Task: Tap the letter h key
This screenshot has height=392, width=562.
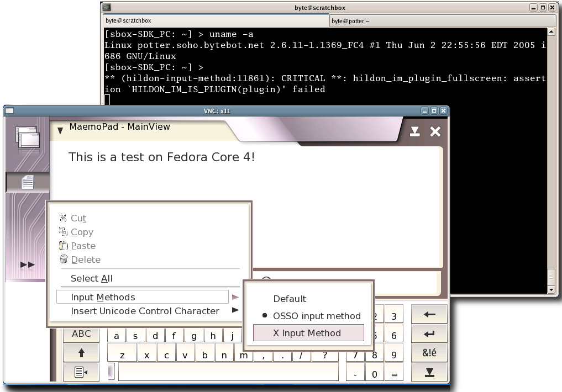Action: point(213,336)
